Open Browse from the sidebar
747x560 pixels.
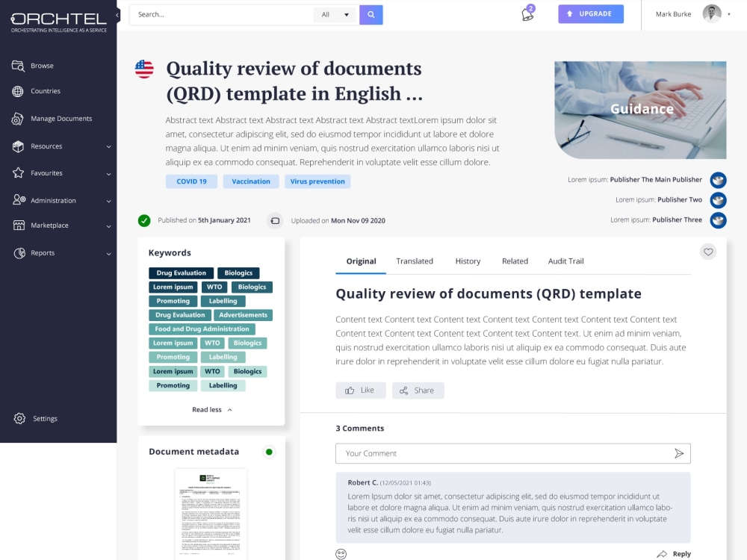(x=42, y=66)
